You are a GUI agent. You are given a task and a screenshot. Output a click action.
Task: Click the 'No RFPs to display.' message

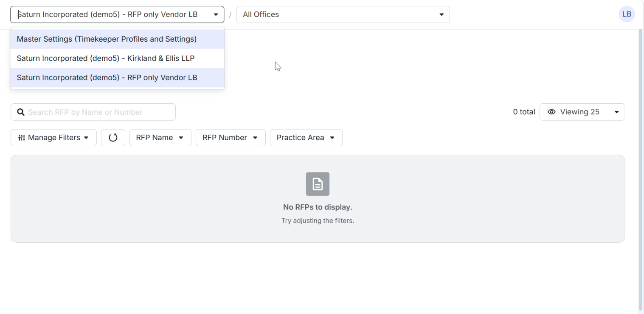(x=318, y=207)
